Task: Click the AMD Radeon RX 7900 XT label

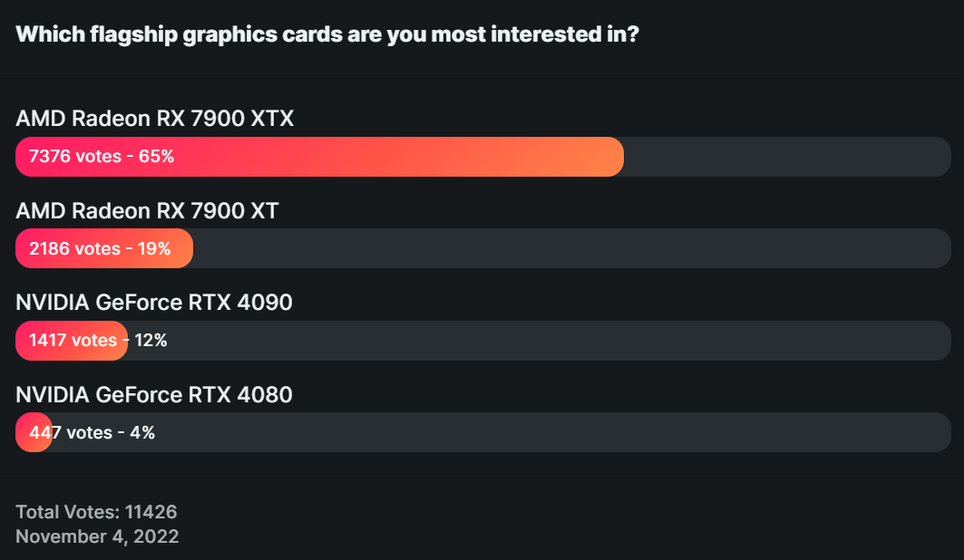Action: (147, 210)
